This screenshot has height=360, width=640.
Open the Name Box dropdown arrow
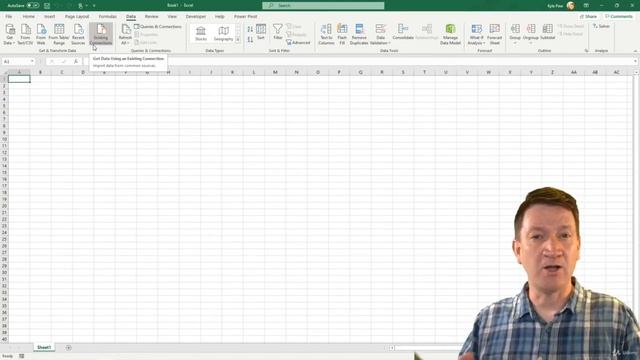[x=32, y=61]
